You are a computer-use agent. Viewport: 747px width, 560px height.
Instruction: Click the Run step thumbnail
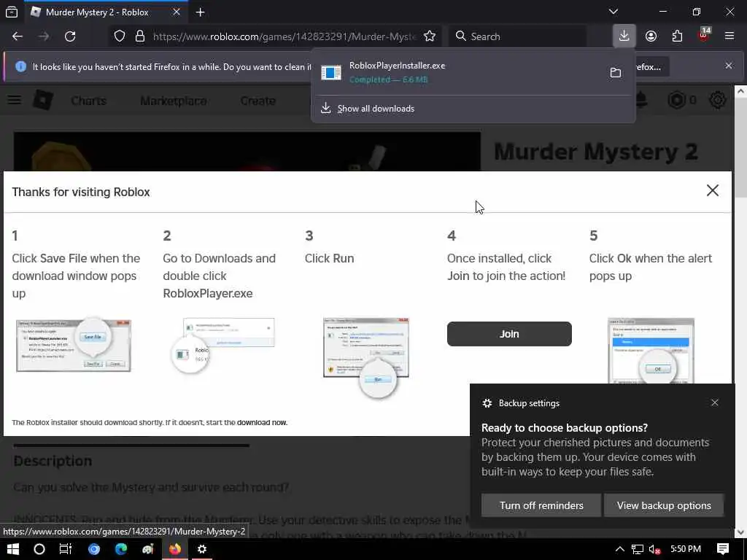tap(366, 357)
